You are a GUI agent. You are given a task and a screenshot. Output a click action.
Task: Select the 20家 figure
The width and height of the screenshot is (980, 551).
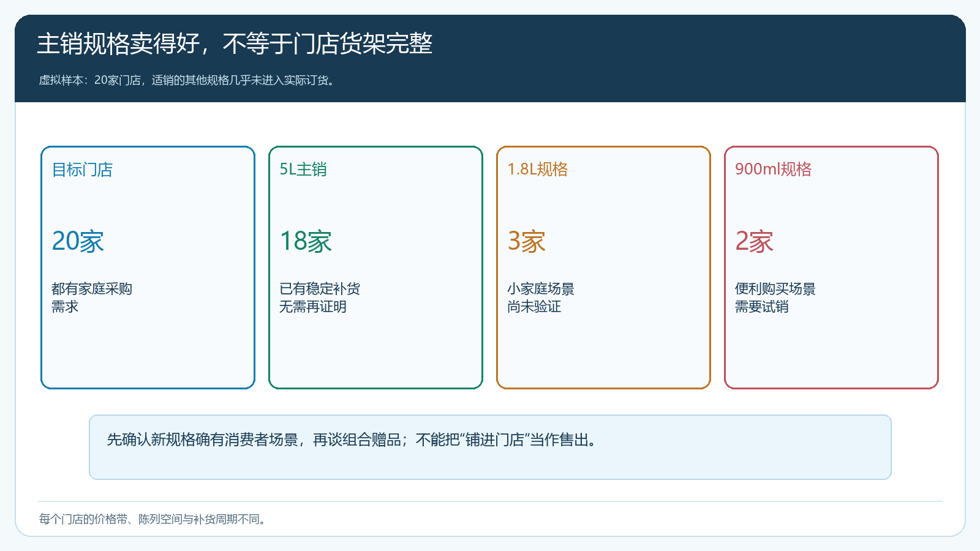click(78, 241)
